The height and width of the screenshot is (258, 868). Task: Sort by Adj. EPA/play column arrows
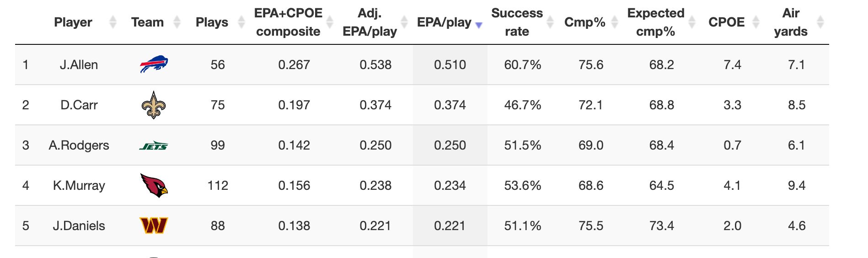tap(404, 22)
